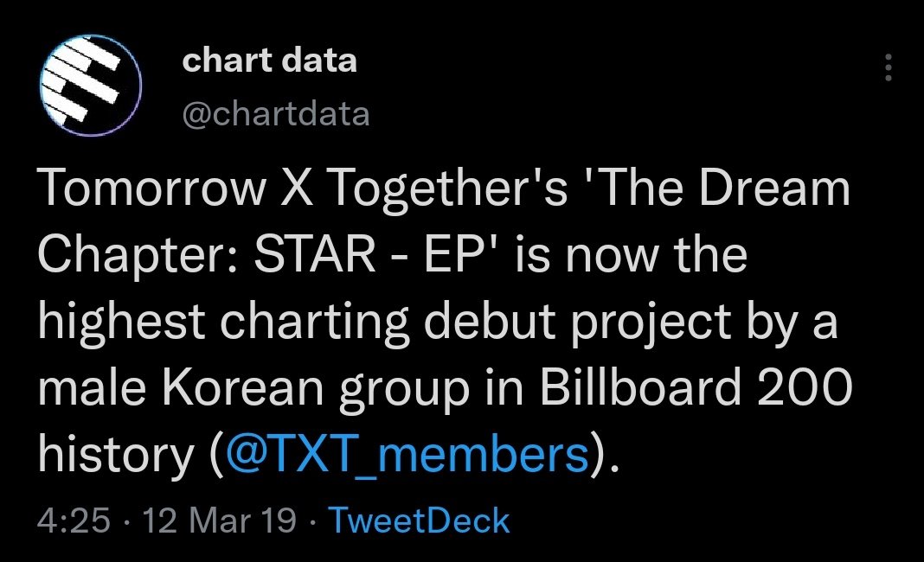Open the three-dot more options menu

(888, 67)
